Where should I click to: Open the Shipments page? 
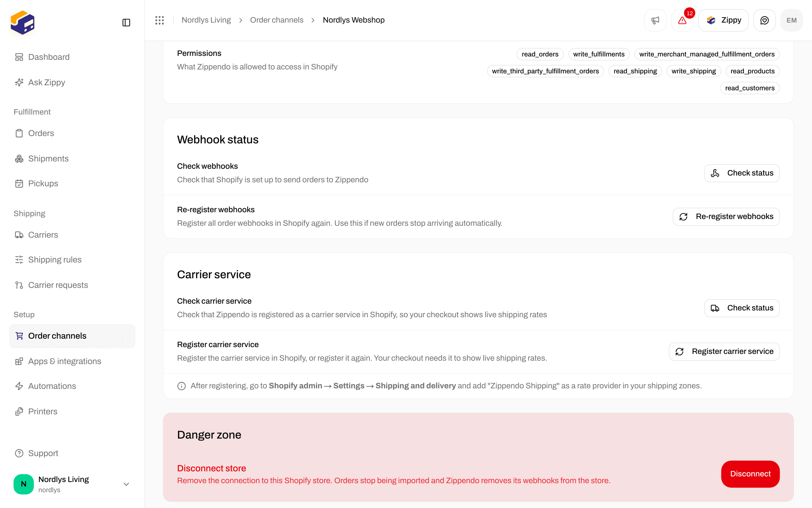coord(72,159)
